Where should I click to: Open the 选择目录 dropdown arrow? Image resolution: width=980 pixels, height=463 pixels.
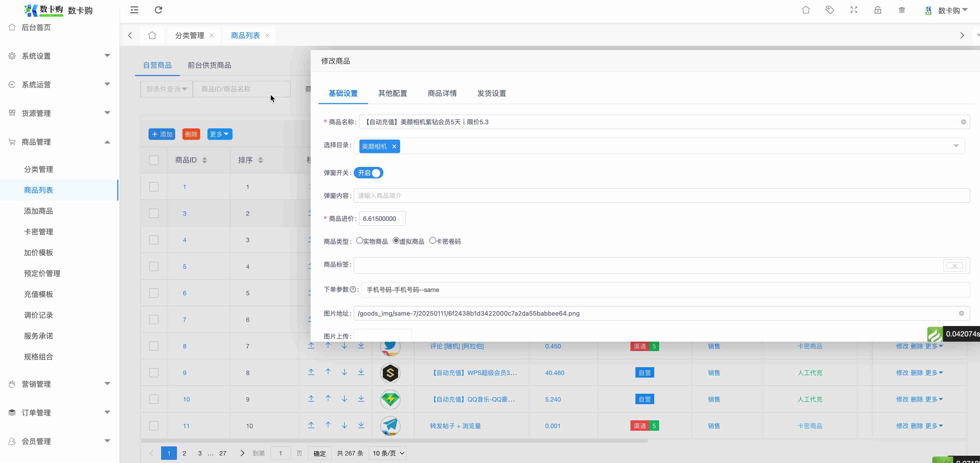click(956, 146)
